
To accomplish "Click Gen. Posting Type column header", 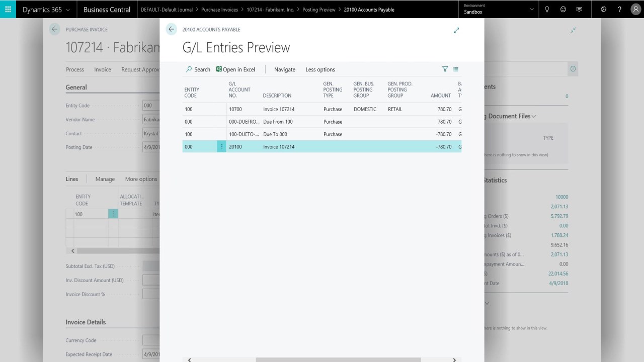I will (333, 89).
